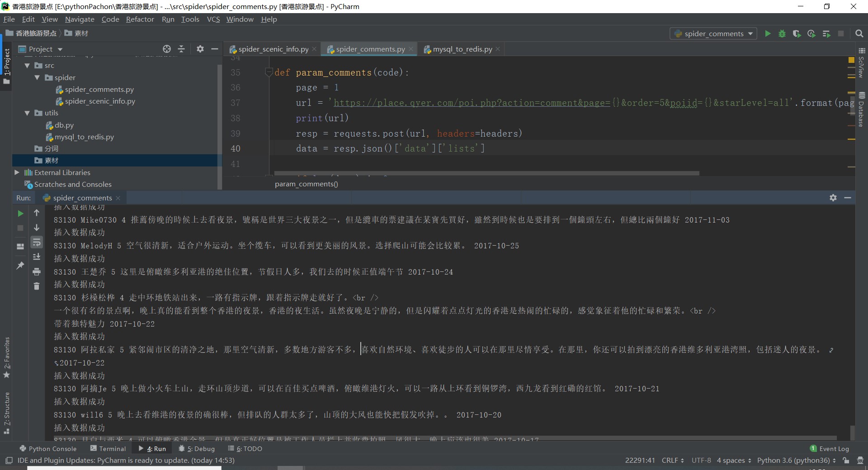Toggle scroll to end in console
868x470 pixels.
[37, 257]
